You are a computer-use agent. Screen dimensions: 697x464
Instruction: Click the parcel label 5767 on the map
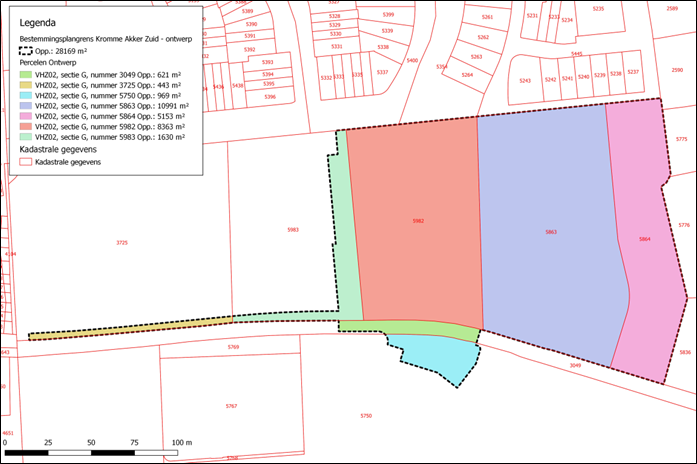point(231,406)
